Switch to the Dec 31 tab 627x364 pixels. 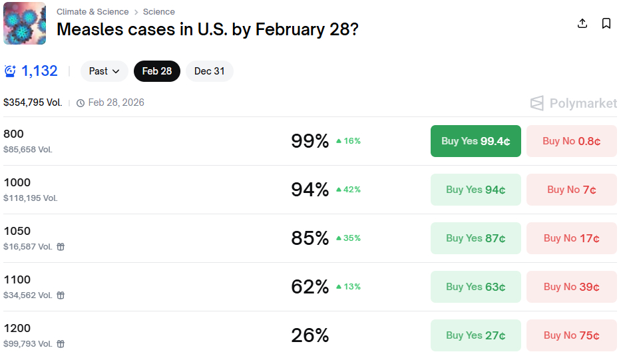tap(210, 71)
